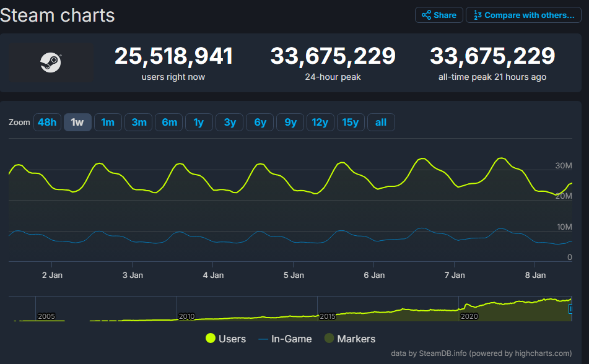
Task: Click the users right now label
Action: click(x=173, y=77)
